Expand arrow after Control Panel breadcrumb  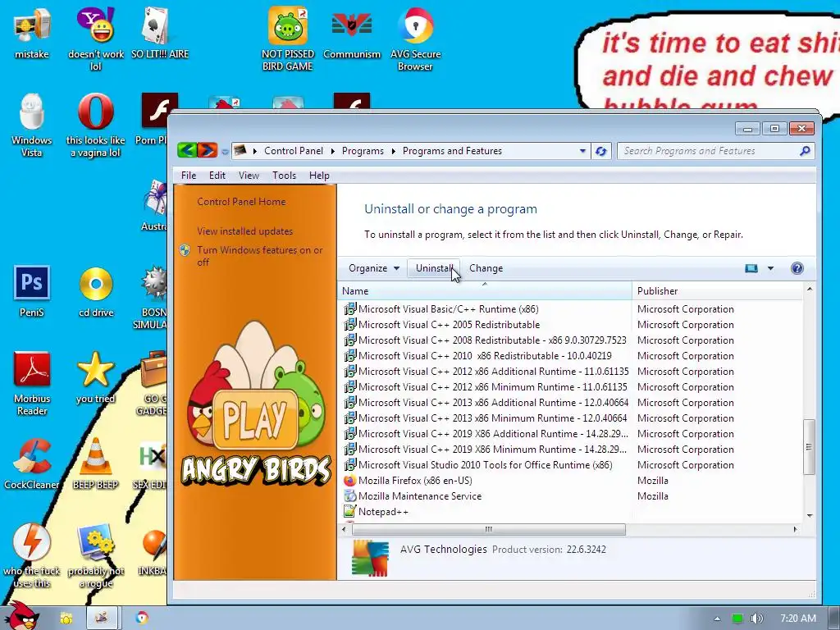click(x=333, y=151)
